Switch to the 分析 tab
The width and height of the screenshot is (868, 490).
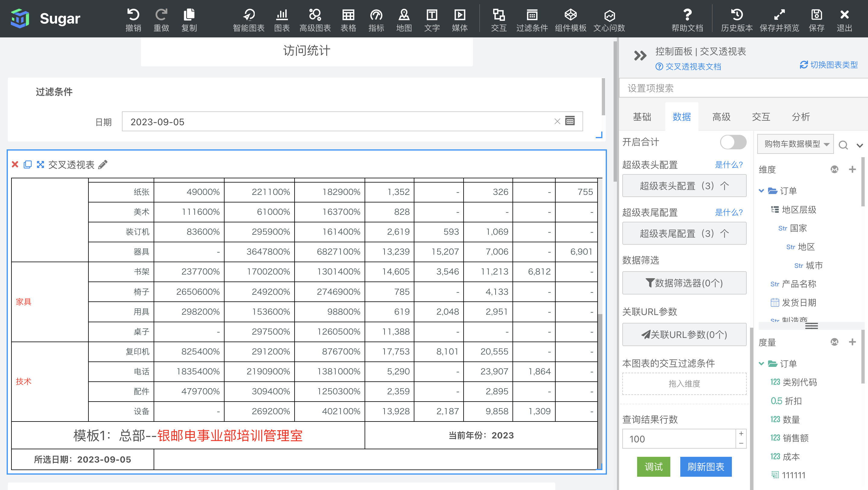(801, 117)
